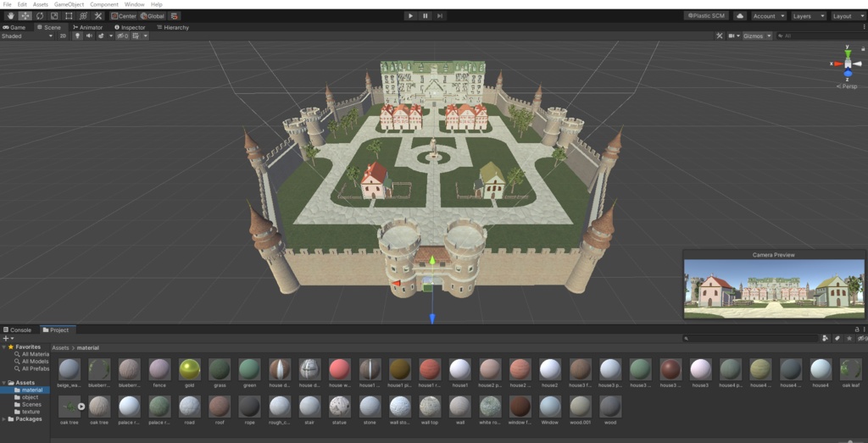Open the File menu
This screenshot has width=868, height=443.
pos(7,4)
